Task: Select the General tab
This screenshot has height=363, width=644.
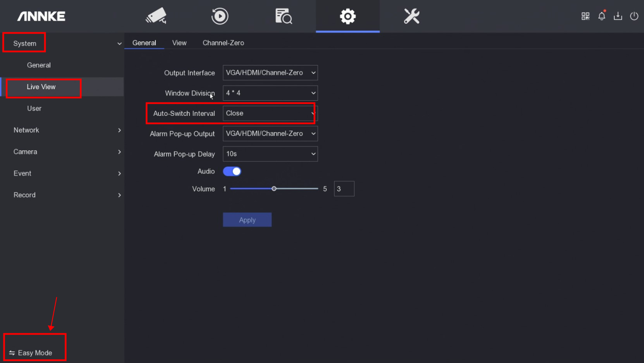Action: pos(144,43)
